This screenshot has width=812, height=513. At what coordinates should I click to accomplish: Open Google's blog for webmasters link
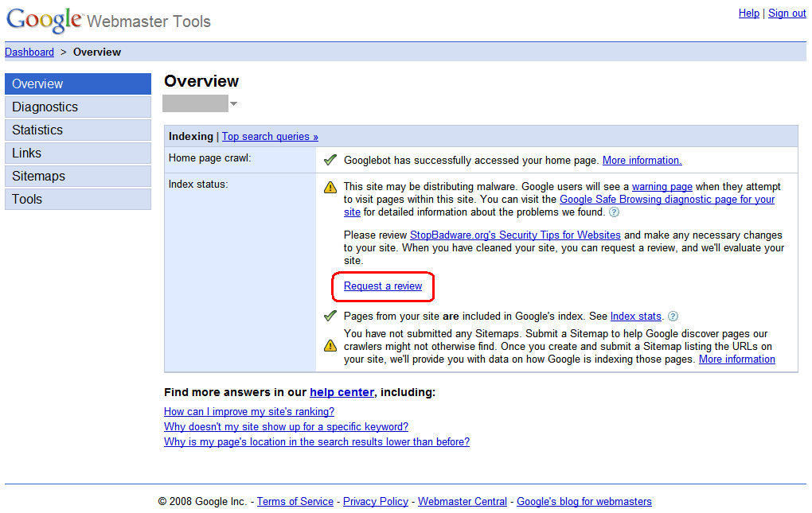[x=584, y=502]
